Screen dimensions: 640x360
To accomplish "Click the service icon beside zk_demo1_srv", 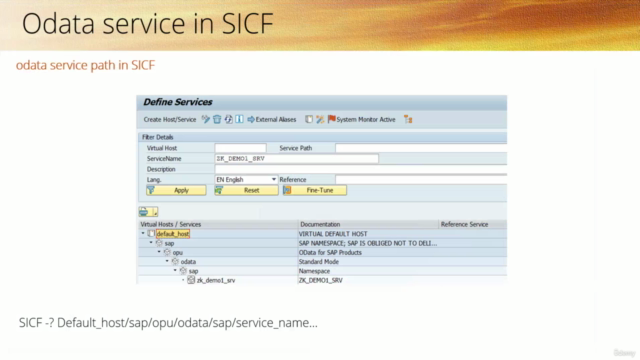I will [191, 280].
